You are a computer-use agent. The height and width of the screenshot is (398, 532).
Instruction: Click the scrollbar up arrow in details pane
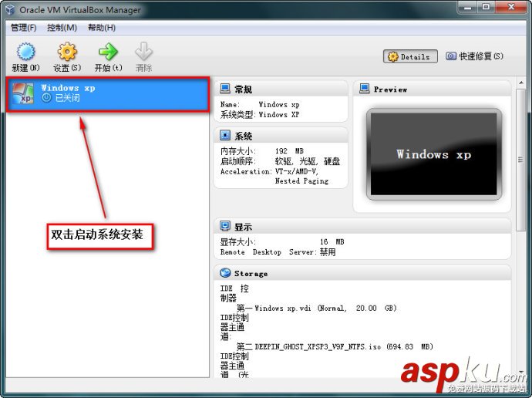tap(520, 83)
